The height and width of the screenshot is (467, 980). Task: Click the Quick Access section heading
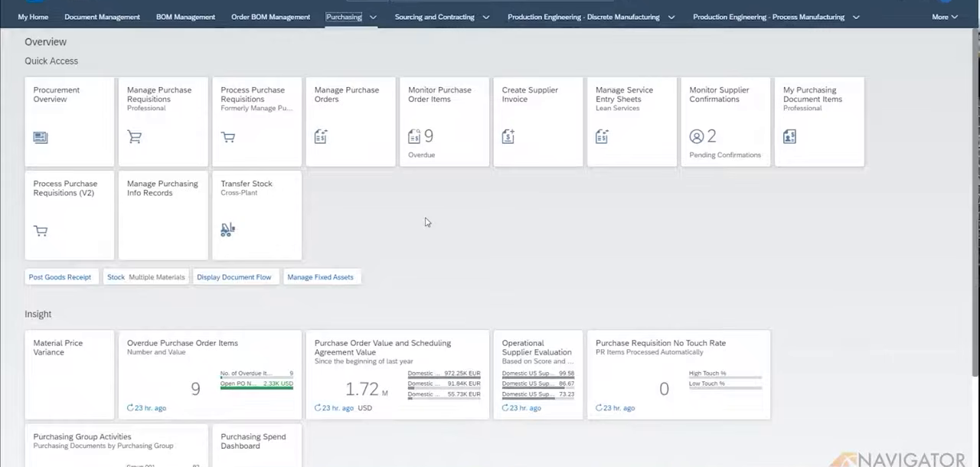(51, 61)
